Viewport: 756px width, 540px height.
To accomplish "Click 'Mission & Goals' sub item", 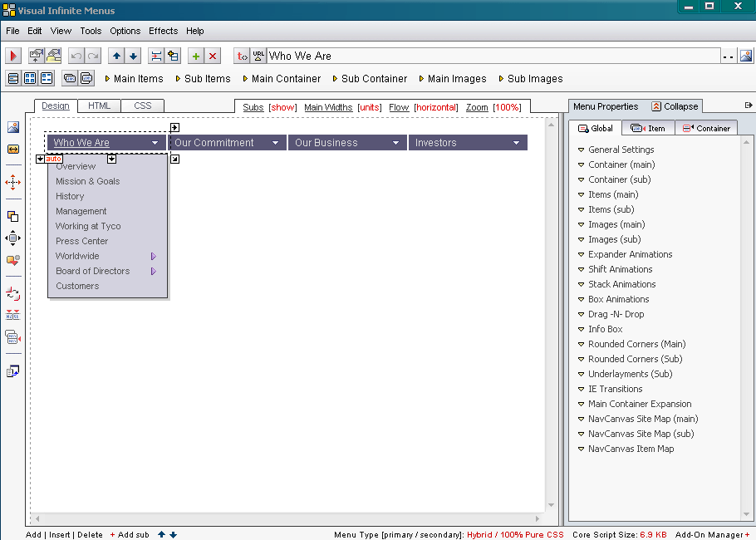I will coord(88,181).
